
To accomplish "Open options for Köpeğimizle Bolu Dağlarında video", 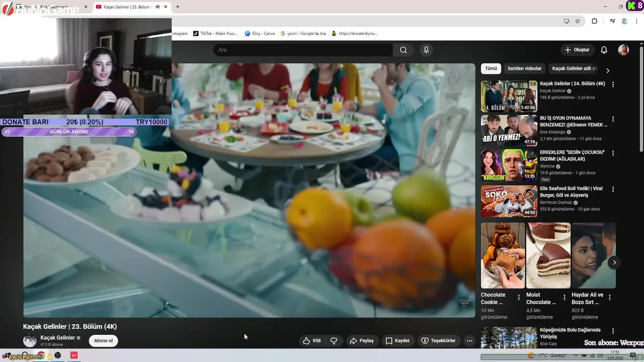I will [613, 331].
